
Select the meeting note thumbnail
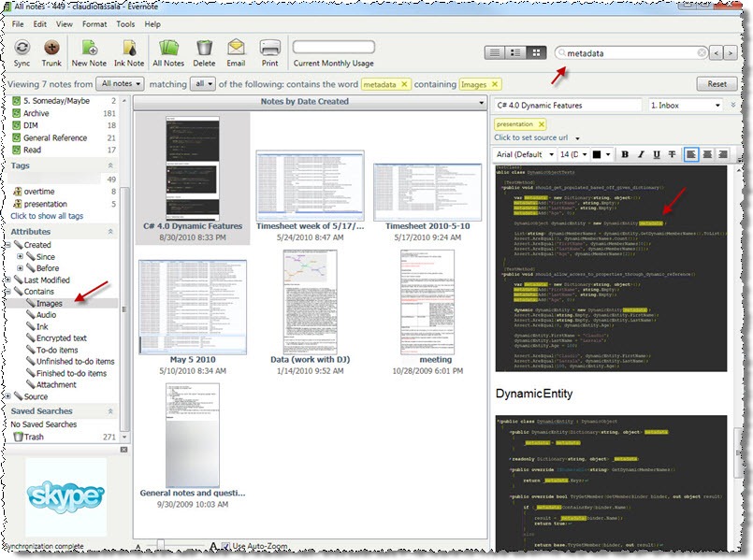click(x=427, y=302)
